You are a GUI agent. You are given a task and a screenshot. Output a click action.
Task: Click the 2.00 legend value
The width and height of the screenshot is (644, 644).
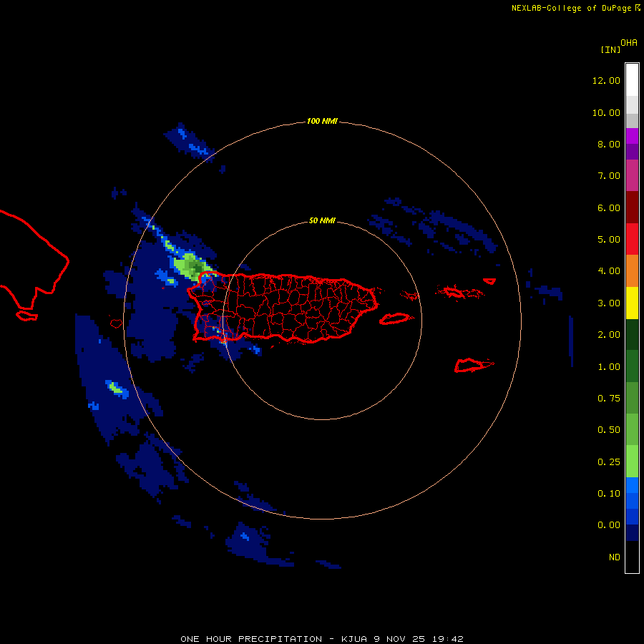click(x=609, y=335)
